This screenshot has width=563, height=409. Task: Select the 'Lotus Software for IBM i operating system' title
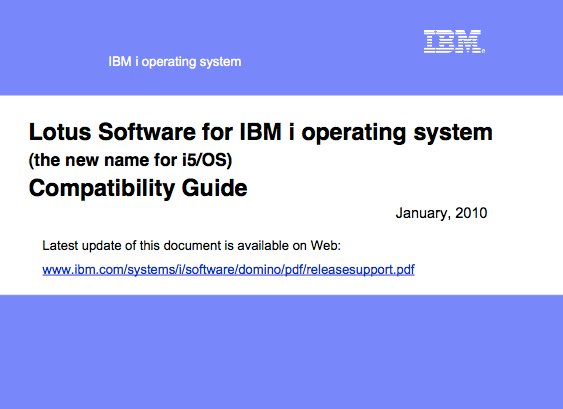point(261,133)
